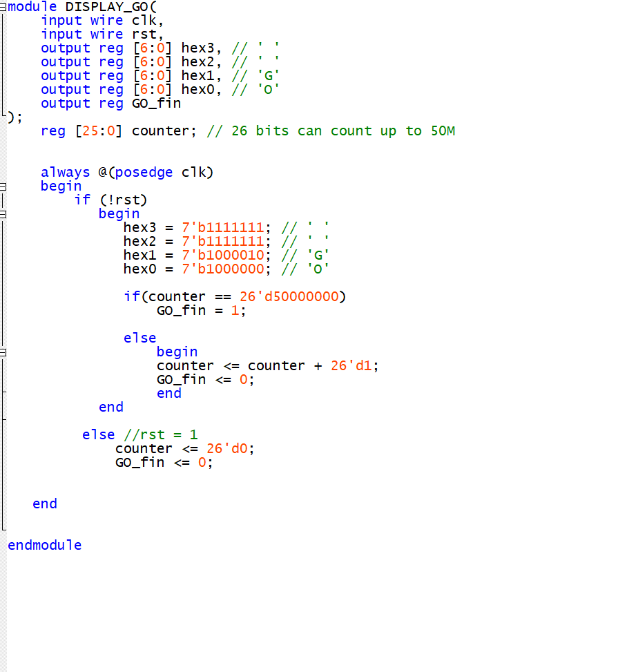Click the DISPLAY_GO module name
This screenshot has width=618, height=672.
[x=106, y=7]
